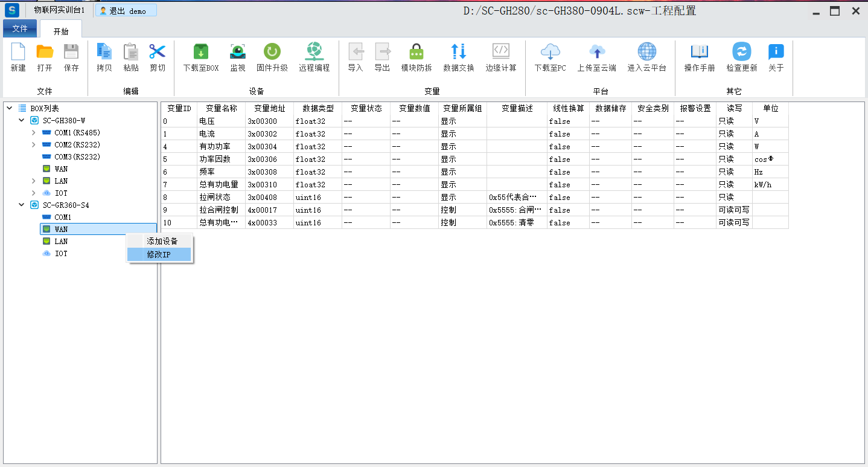Screen dimensions: 868x467
Task: Open Edge Computing (边缘计算) tool
Action: point(501,53)
